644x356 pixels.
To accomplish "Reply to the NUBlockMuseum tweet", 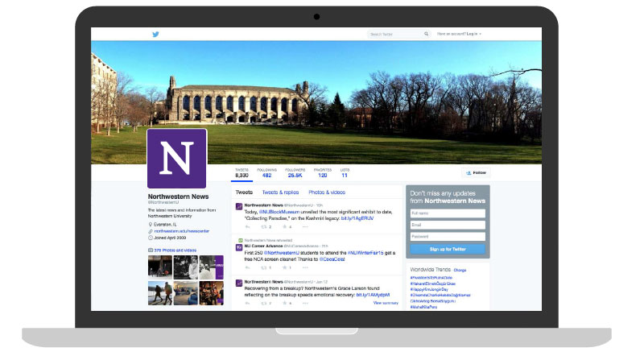I will click(247, 227).
